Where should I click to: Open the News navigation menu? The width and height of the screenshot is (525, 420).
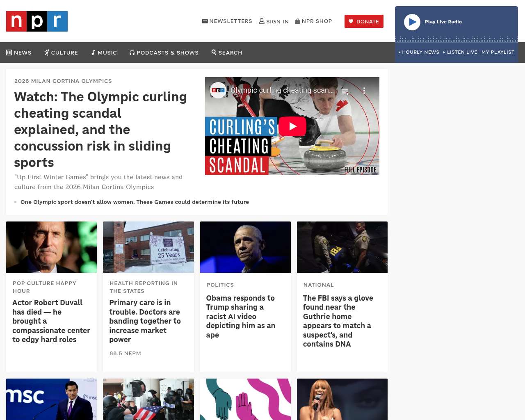click(x=19, y=52)
